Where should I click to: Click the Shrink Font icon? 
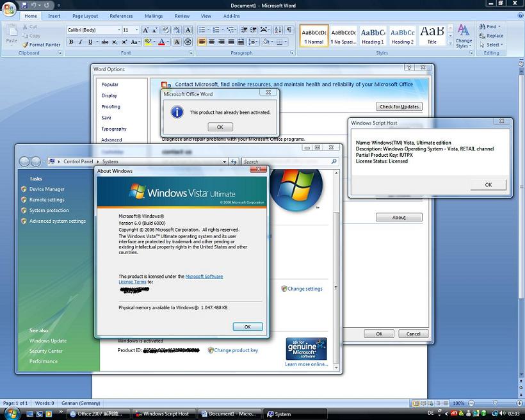pyautogui.click(x=154, y=30)
